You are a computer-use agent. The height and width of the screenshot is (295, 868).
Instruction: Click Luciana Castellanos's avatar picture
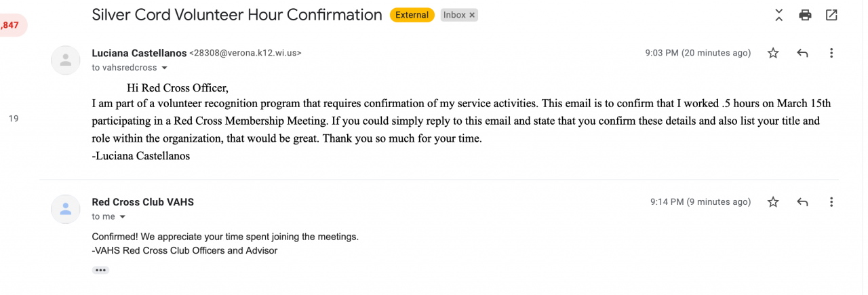(x=66, y=60)
